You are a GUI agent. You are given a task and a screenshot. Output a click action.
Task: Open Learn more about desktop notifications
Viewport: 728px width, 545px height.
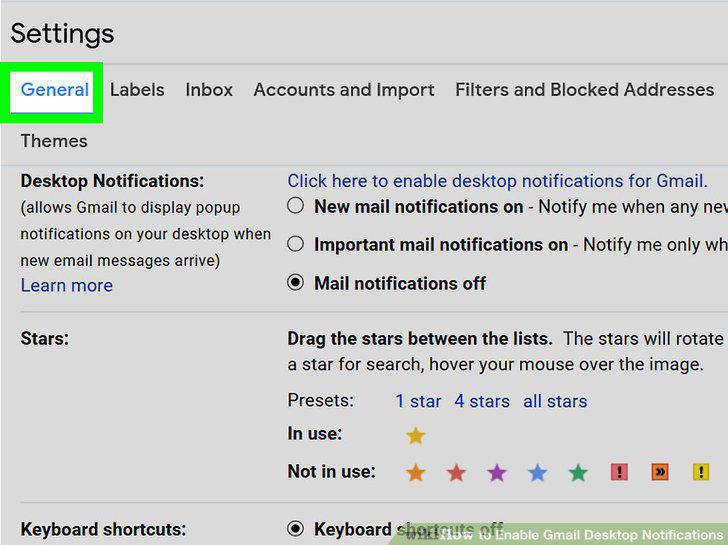pos(67,285)
